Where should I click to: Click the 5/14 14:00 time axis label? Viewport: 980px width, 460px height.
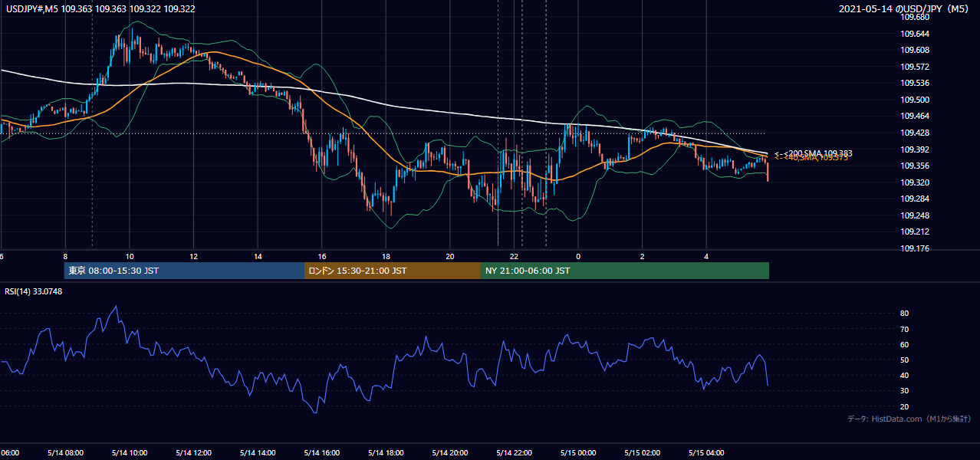[x=258, y=452]
